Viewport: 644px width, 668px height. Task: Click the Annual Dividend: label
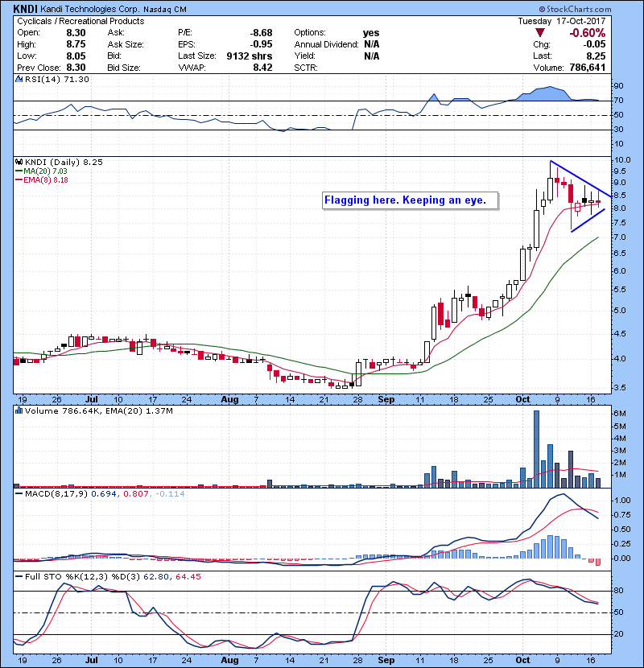tap(327, 44)
